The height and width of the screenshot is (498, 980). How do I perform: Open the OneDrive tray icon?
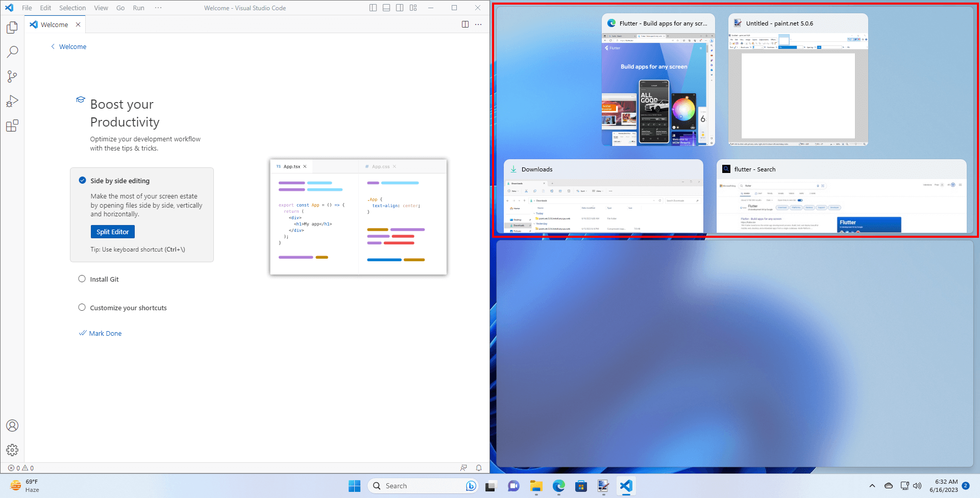click(889, 486)
